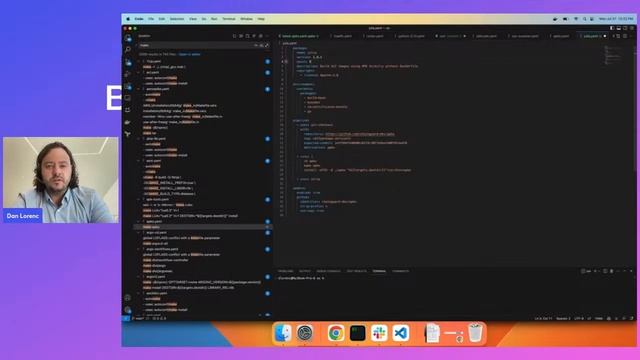Click the apko.yaml breadcrumb above the editor
The image size is (640, 360).
click(290, 43)
